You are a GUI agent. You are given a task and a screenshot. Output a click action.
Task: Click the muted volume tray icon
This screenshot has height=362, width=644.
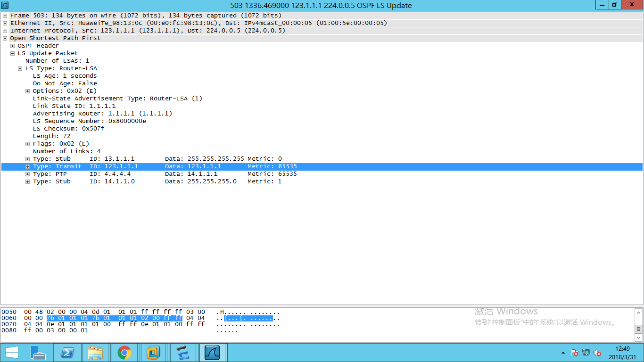pos(597,353)
